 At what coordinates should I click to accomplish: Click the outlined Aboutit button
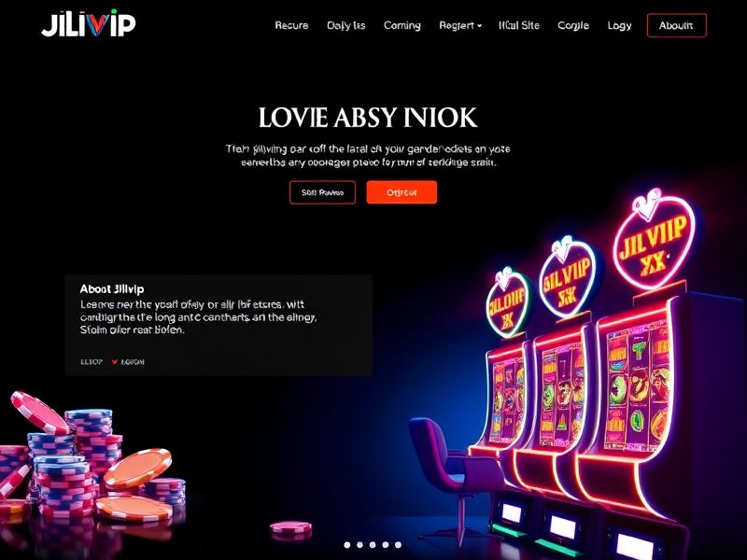(676, 26)
